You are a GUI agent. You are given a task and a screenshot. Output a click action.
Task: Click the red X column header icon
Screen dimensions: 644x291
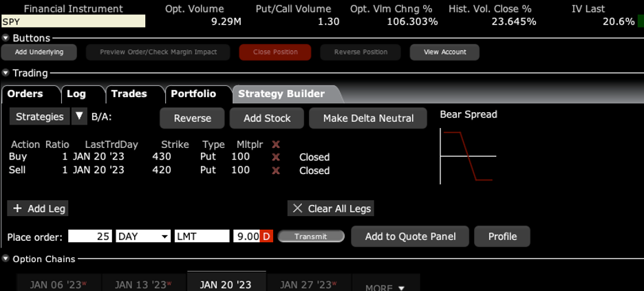pyautogui.click(x=276, y=144)
